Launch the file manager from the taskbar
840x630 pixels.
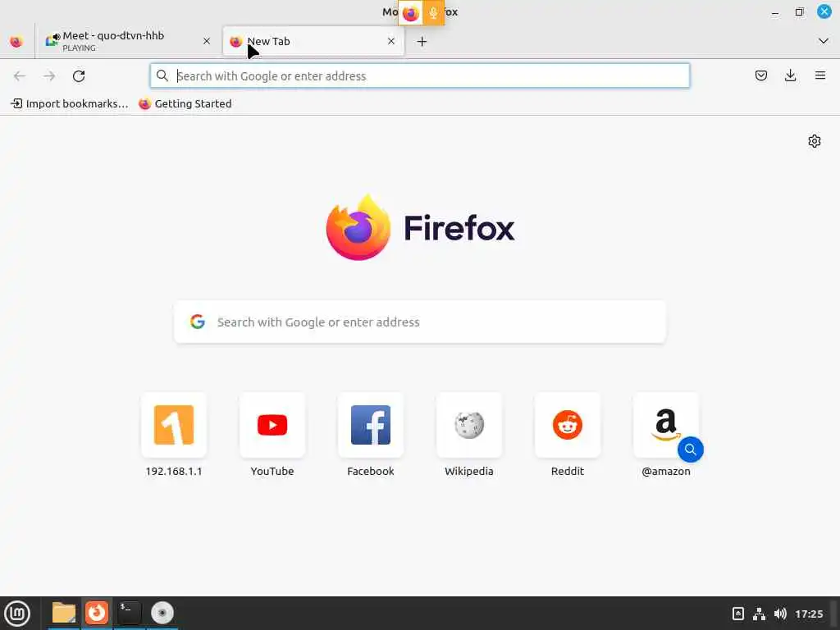(64, 614)
